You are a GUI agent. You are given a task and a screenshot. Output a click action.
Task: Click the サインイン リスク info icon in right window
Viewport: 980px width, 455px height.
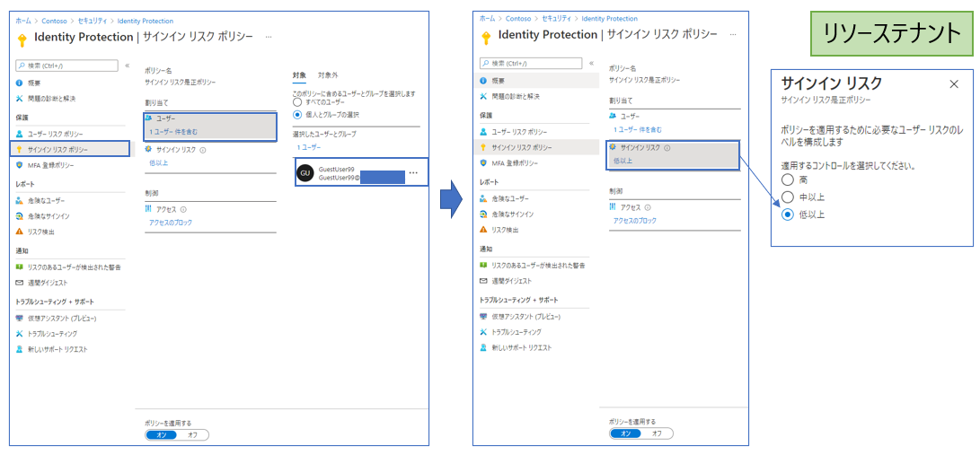coord(667,148)
